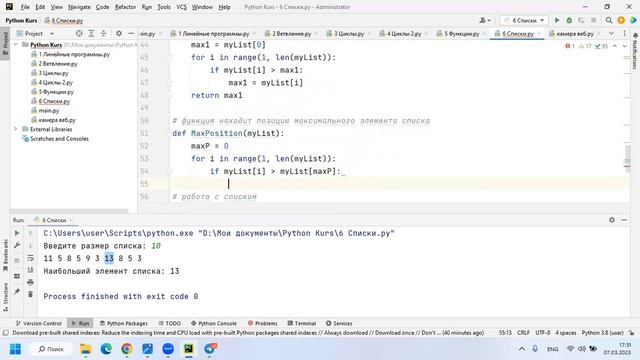The image size is (640, 360).
Task: Open Run panel settings gear
Action: (611, 220)
